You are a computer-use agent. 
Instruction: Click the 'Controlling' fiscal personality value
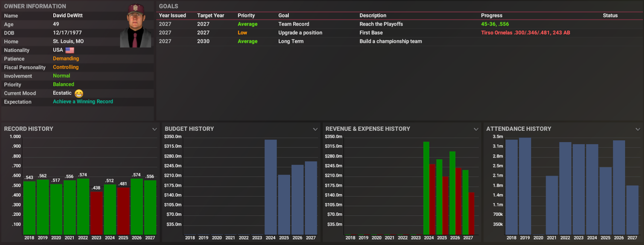[x=66, y=67]
